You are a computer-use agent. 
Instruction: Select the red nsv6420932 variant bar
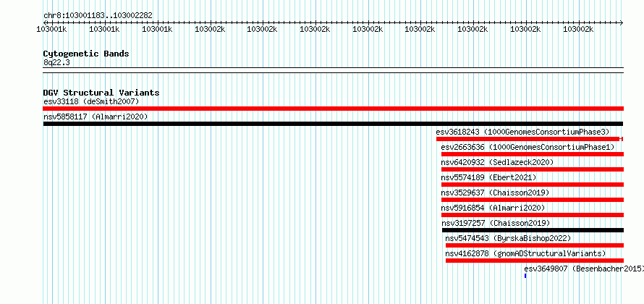[533, 169]
